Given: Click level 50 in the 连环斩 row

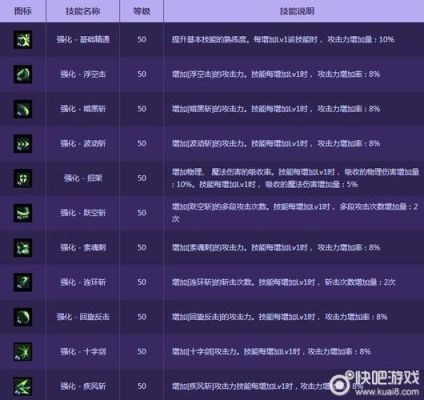Looking at the screenshot, I should point(142,282).
